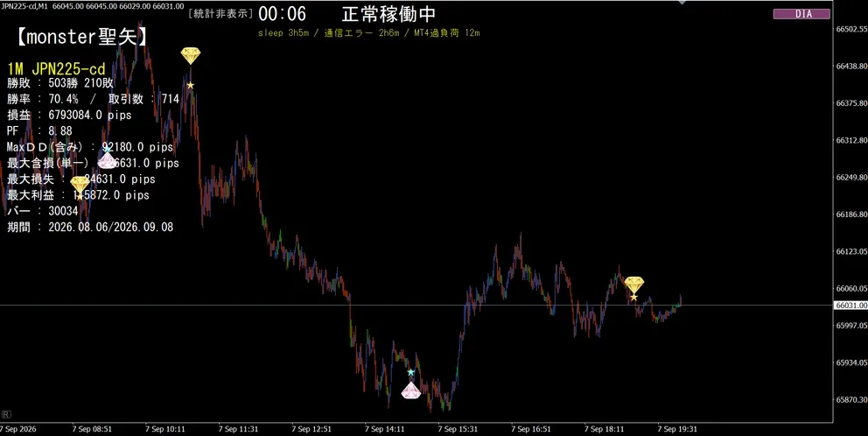Select the yellow diamond above the 10:11 peak

[x=191, y=56]
